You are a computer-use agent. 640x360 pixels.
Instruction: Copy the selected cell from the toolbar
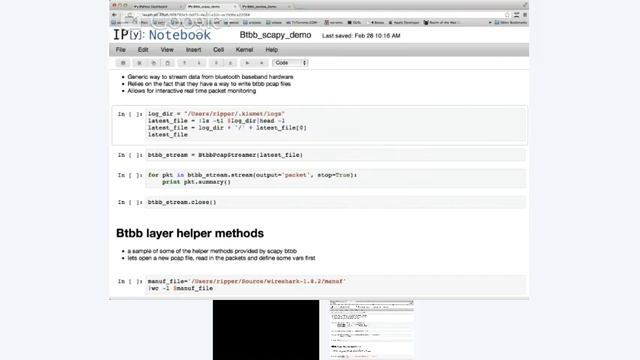click(153, 63)
